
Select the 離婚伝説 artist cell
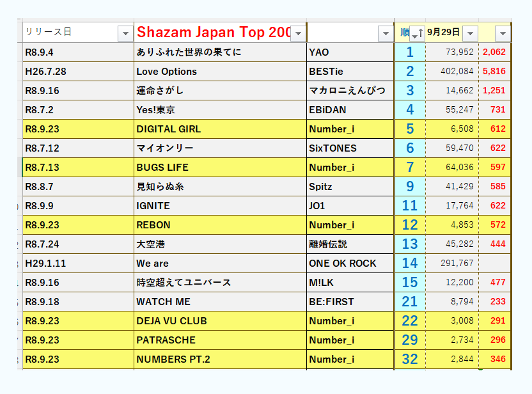tap(350, 244)
